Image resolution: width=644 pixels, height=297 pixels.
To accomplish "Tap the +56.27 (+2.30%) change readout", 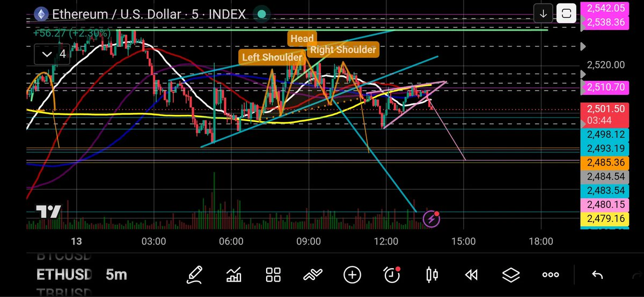I will point(71,33).
